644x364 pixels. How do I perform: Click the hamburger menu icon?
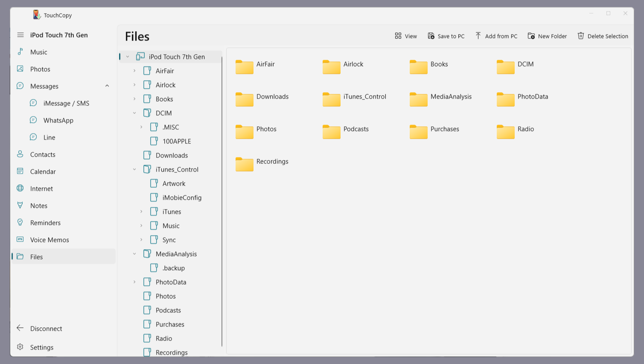pos(20,35)
